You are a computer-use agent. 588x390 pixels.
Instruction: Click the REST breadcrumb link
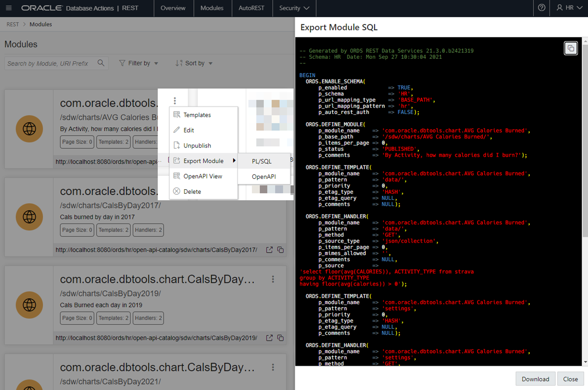pyautogui.click(x=12, y=24)
